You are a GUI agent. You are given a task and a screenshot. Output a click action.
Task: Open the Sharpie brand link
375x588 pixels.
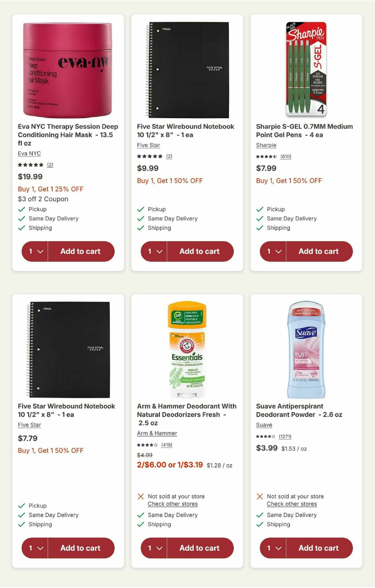(265, 145)
